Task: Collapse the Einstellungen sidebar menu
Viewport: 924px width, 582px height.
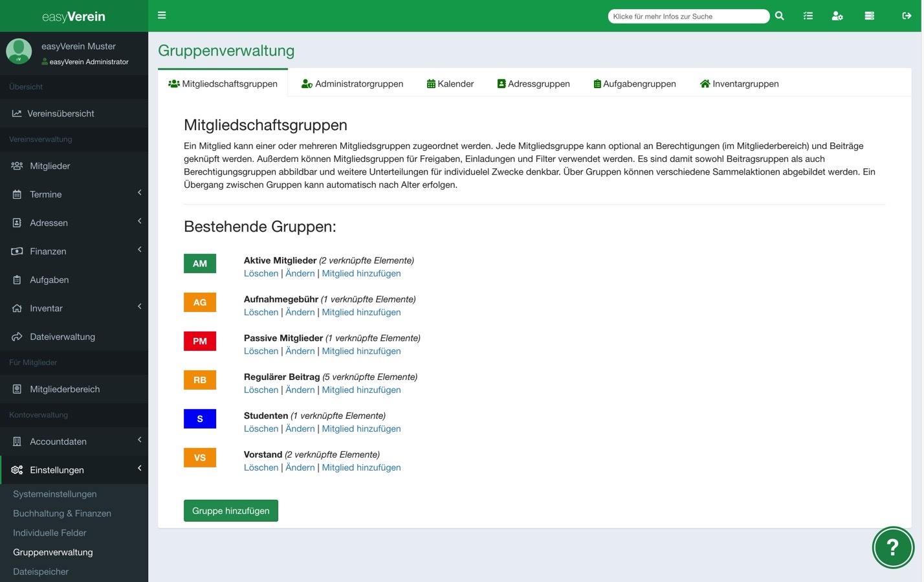Action: (74, 470)
